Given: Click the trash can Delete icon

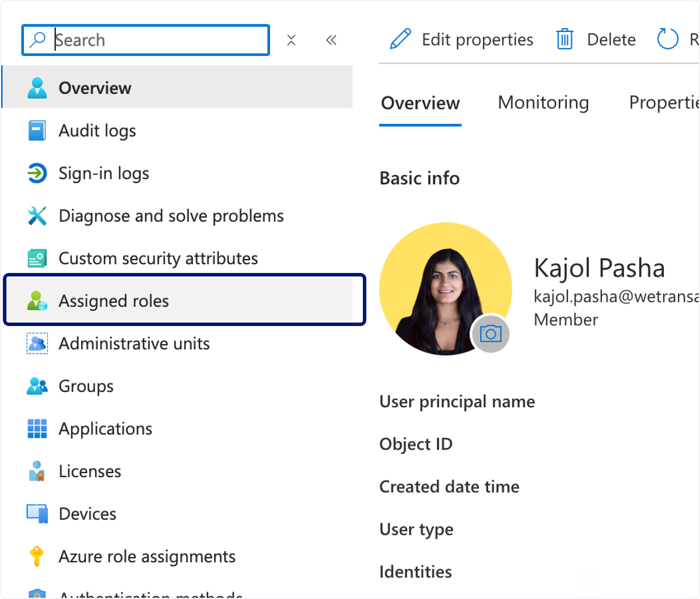Looking at the screenshot, I should click(565, 40).
